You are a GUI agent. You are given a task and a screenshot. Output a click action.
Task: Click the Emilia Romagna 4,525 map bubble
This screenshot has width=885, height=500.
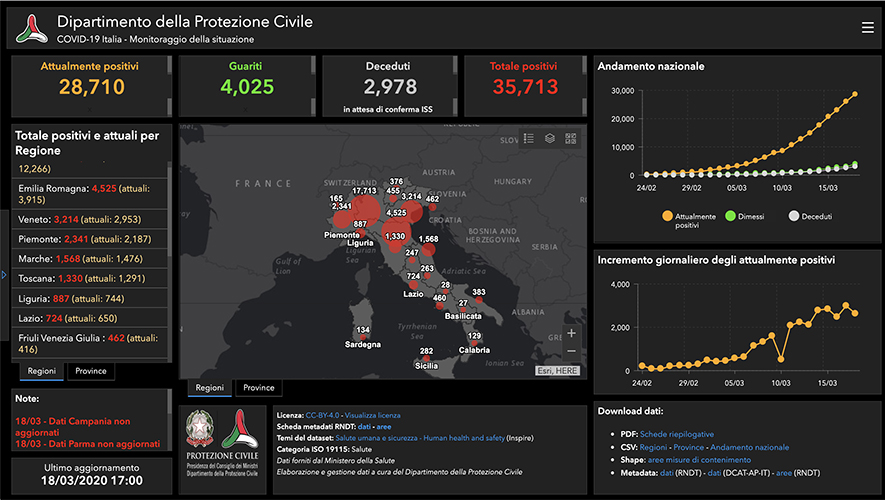point(395,231)
